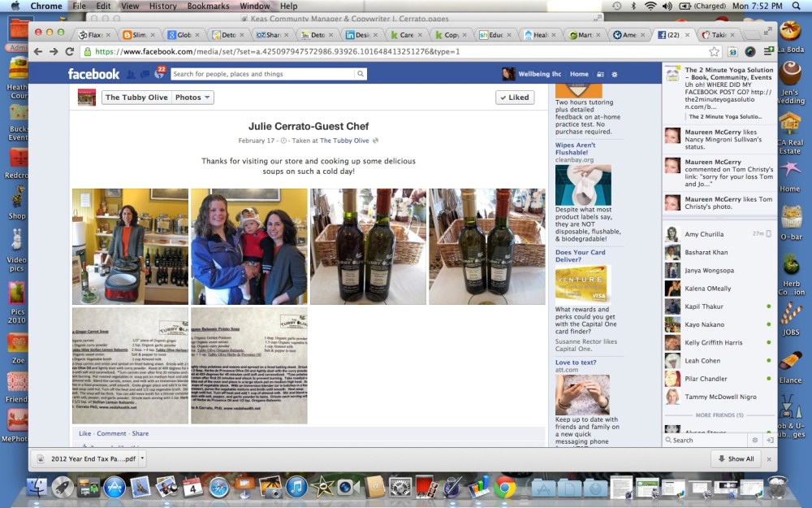Go back using the browser back arrow

(x=38, y=50)
